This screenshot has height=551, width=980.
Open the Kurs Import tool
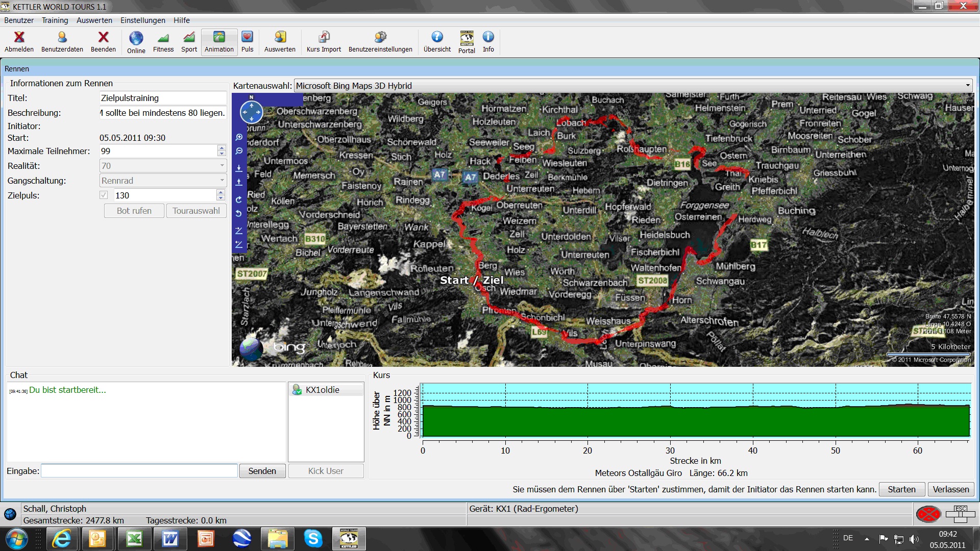coord(324,42)
